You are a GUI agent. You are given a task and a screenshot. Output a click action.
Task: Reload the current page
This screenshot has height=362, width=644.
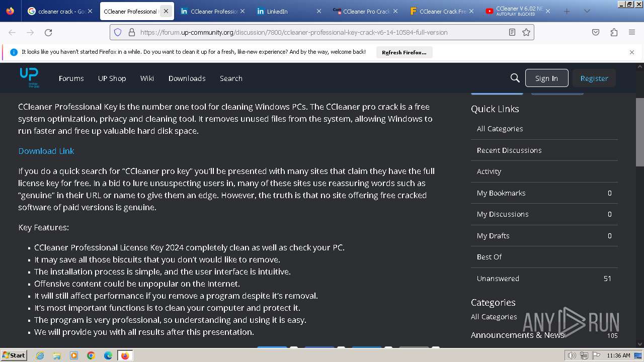48,32
